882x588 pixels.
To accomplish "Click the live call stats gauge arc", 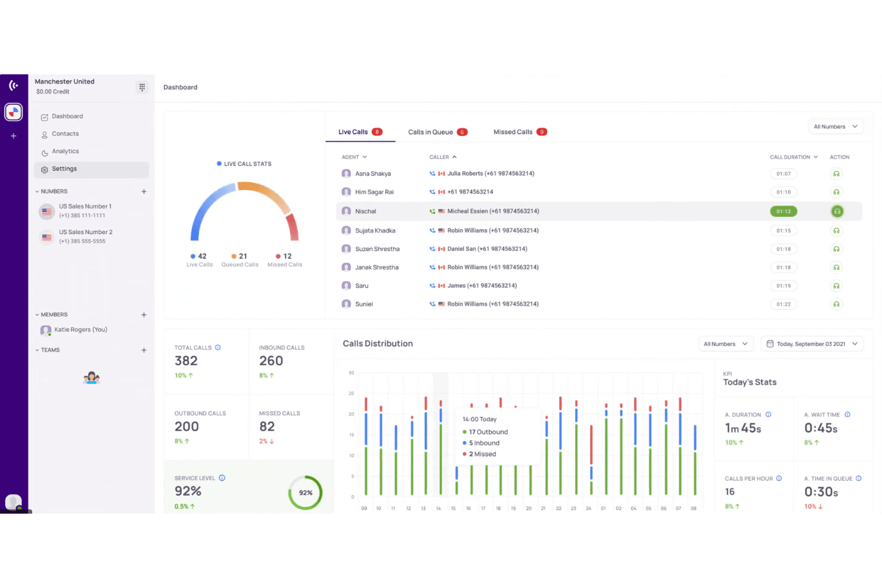I will (244, 211).
